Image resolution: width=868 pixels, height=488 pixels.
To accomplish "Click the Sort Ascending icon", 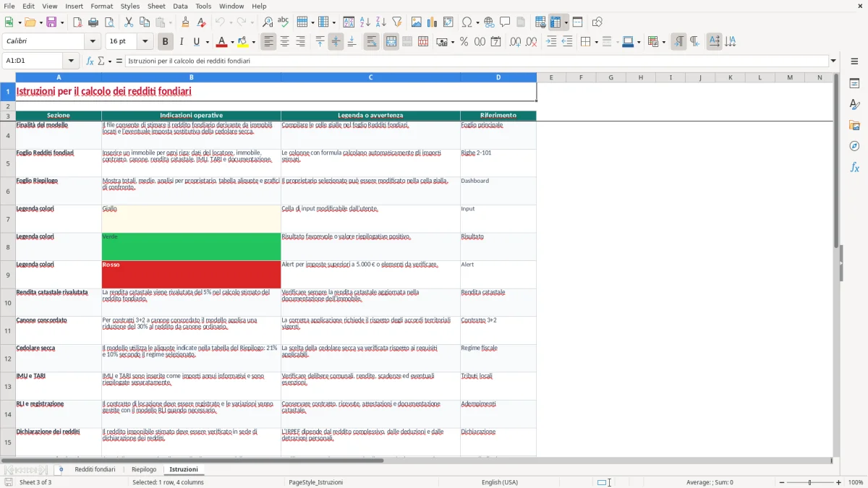I will tap(365, 22).
